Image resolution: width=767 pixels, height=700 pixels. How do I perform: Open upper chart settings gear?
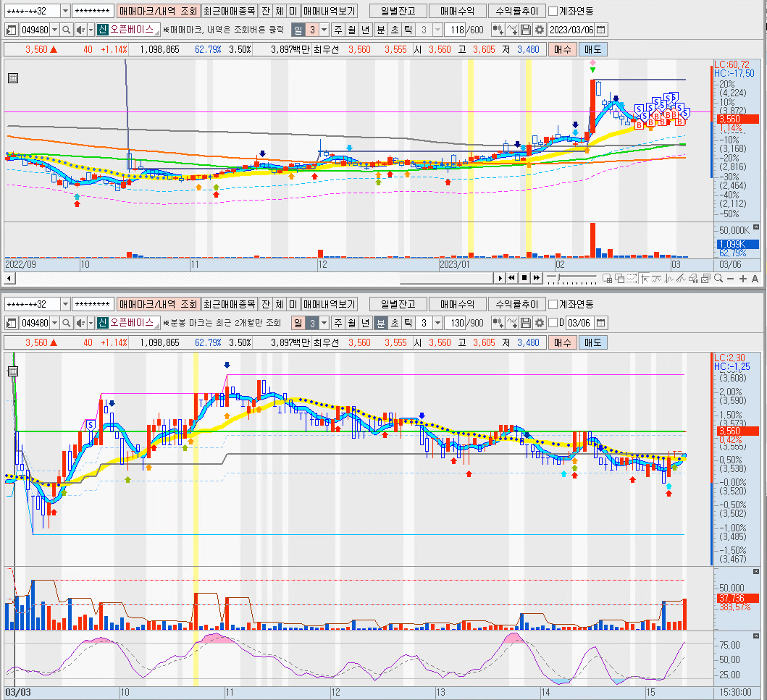pos(540,30)
